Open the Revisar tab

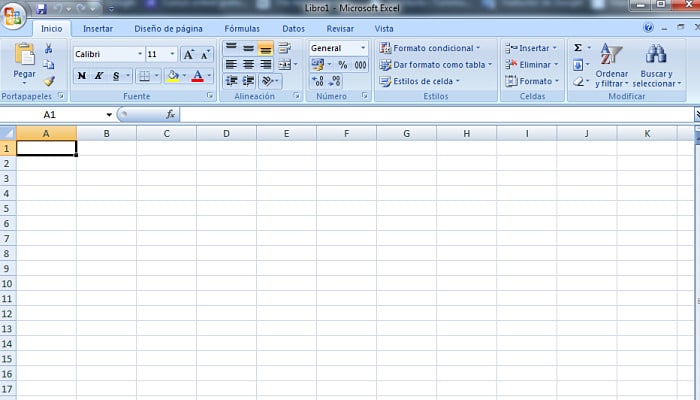[340, 29]
